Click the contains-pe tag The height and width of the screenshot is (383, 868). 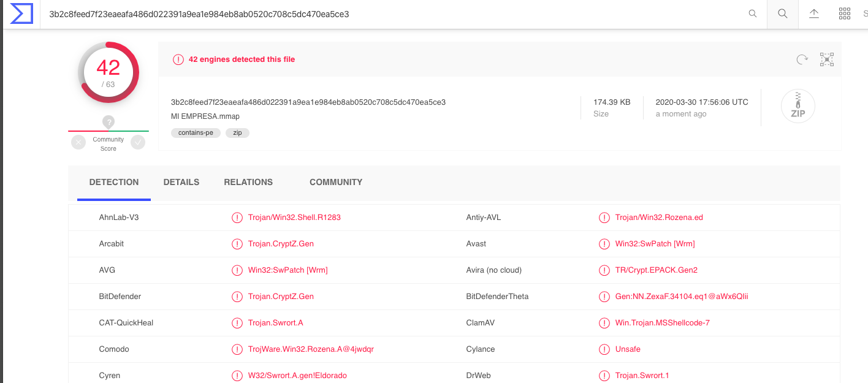click(x=196, y=132)
